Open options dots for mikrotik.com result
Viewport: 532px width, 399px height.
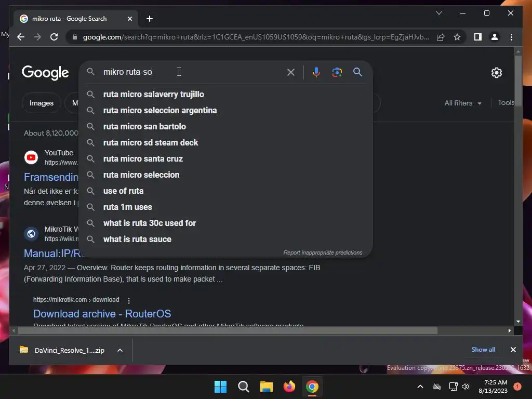coord(129,300)
